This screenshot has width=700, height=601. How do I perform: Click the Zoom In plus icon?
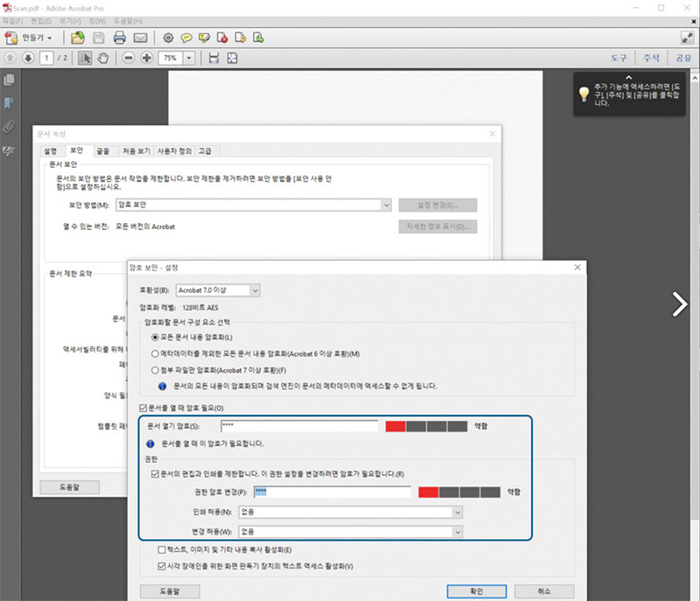[x=146, y=58]
